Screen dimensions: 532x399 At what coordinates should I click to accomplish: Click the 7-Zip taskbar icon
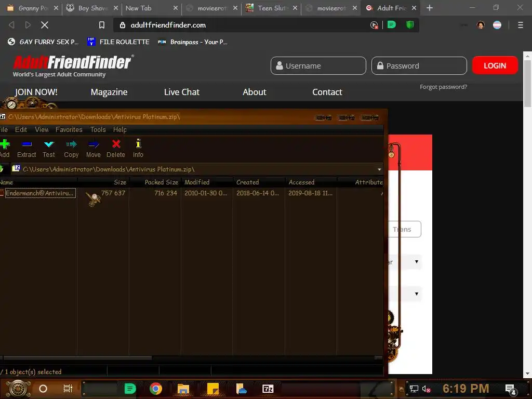[x=268, y=389]
